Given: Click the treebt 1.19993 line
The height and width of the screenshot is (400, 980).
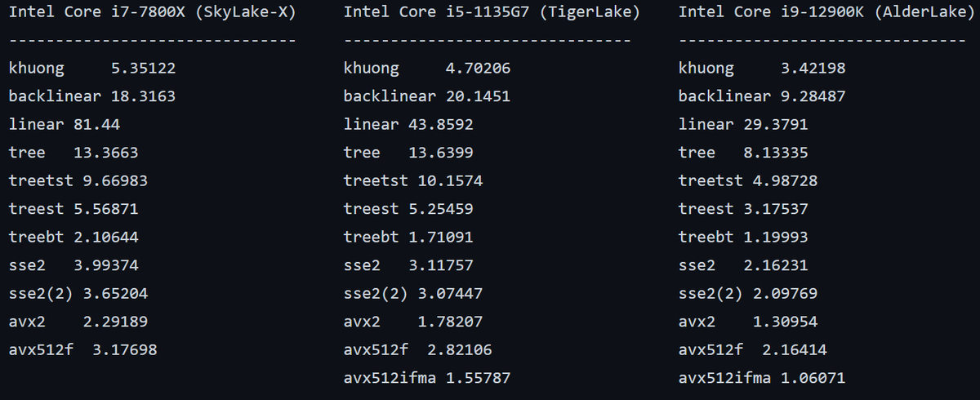Looking at the screenshot, I should 743,238.
